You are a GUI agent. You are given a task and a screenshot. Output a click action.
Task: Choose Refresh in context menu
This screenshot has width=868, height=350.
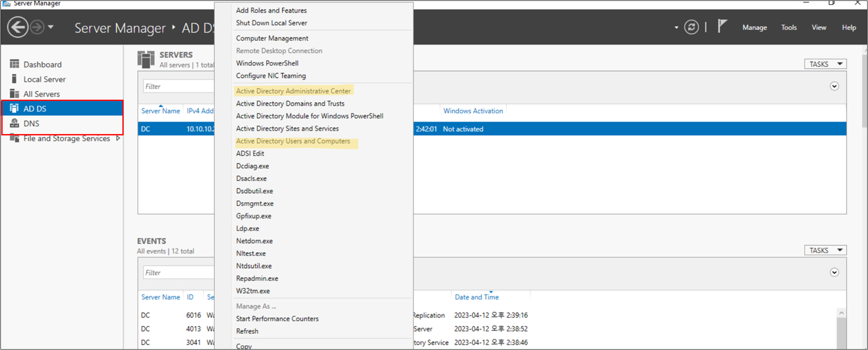pos(247,331)
